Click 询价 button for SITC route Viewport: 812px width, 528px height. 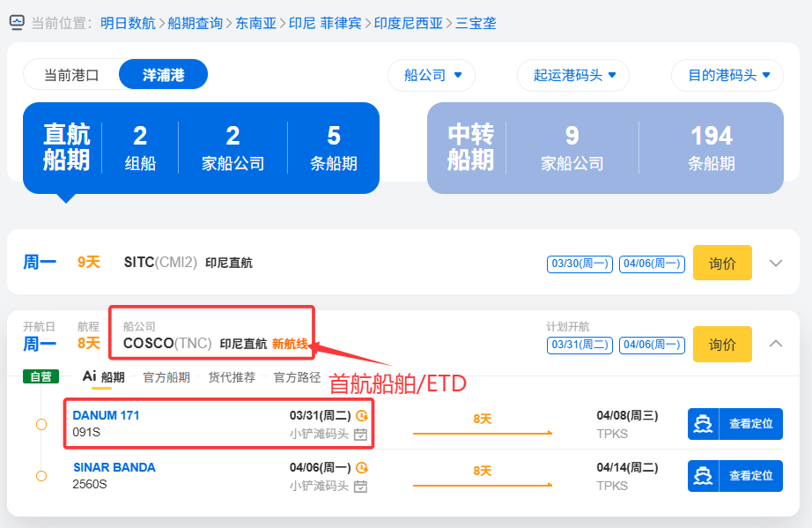coord(722,263)
